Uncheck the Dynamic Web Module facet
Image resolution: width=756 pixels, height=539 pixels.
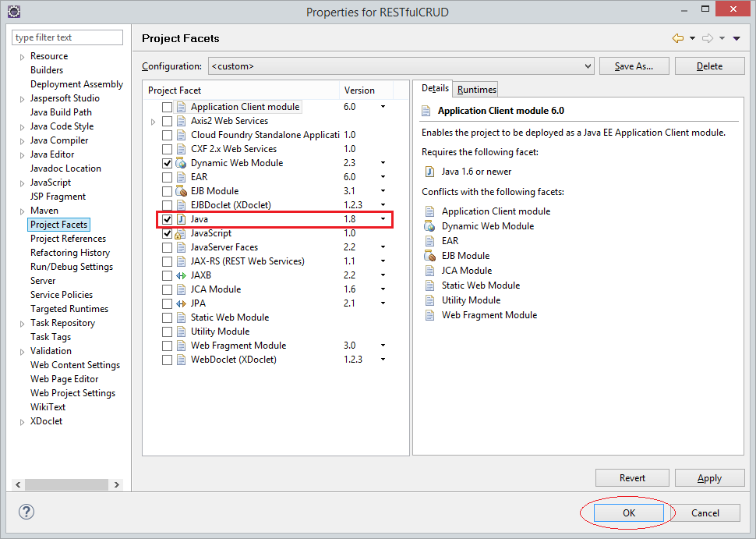tap(167, 163)
